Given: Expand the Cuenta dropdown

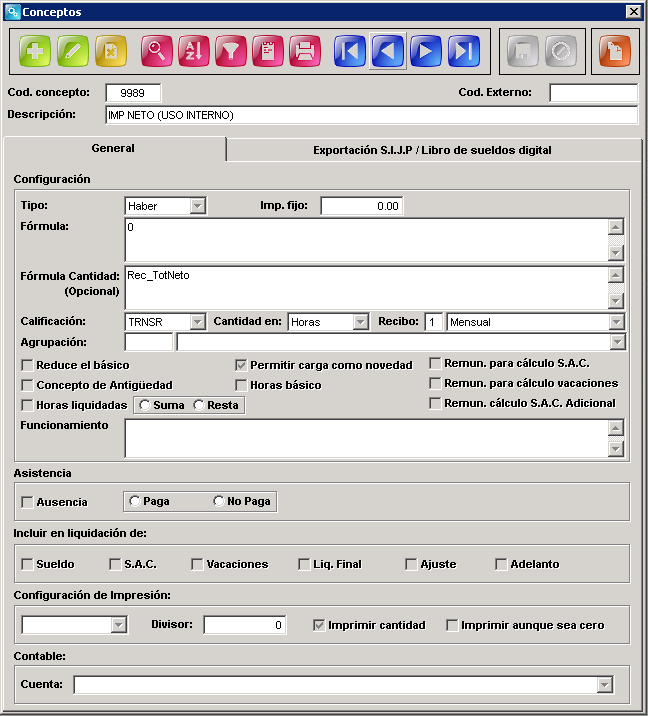Looking at the screenshot, I should click(605, 684).
